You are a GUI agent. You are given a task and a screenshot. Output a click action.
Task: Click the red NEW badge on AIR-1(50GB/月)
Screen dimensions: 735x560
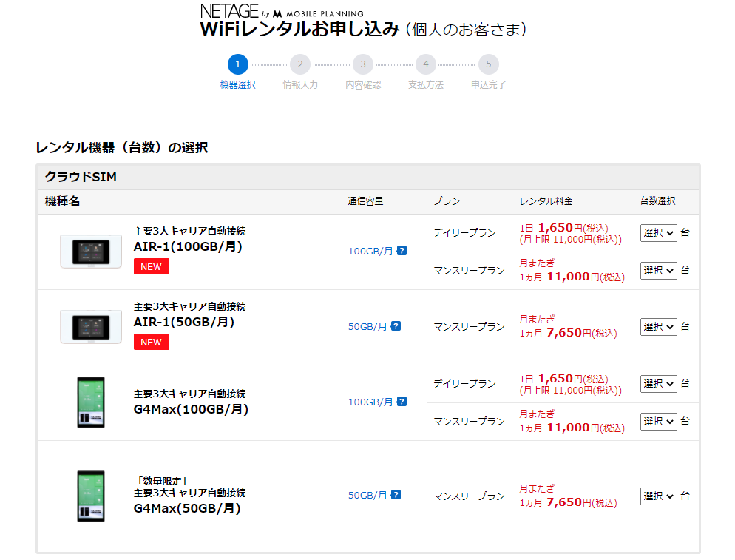(x=151, y=342)
